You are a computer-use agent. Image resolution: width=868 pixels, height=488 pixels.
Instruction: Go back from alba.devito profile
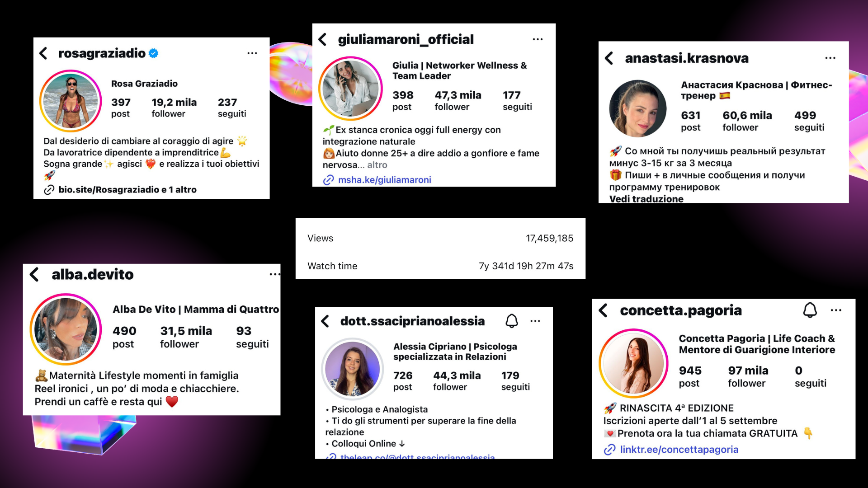click(x=34, y=274)
